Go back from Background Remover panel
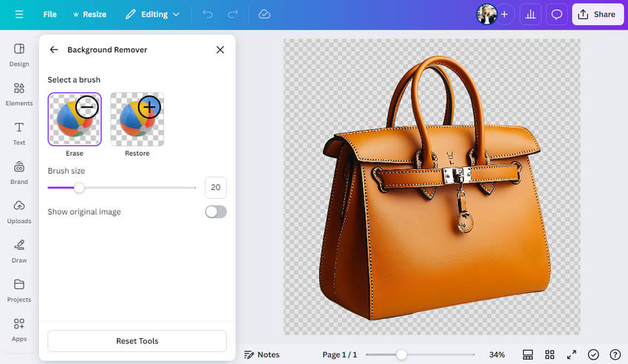 (54, 49)
